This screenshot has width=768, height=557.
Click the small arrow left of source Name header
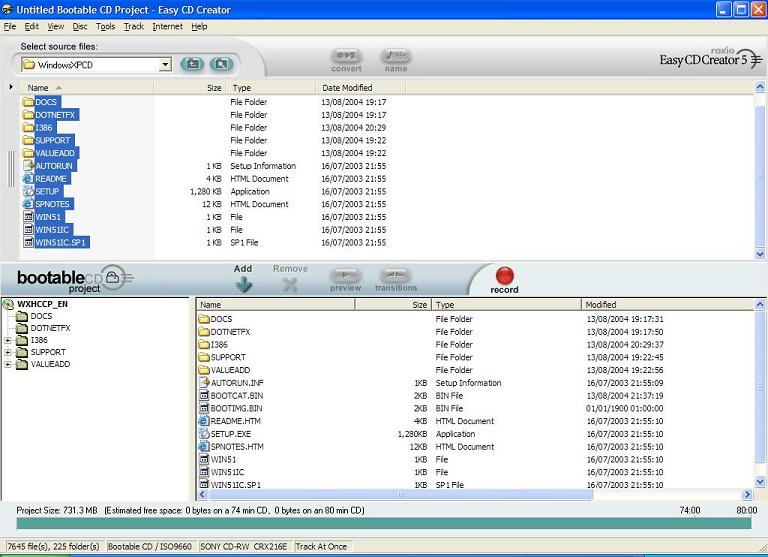click(11, 87)
